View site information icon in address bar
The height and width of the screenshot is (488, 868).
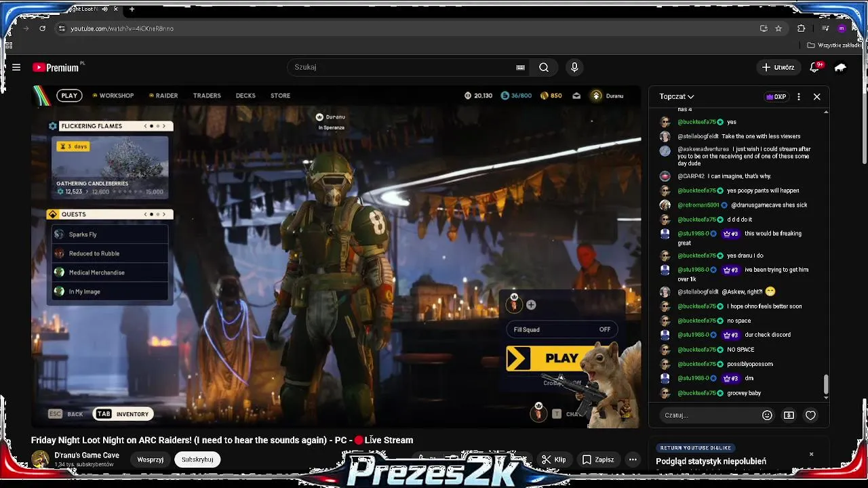62,28
